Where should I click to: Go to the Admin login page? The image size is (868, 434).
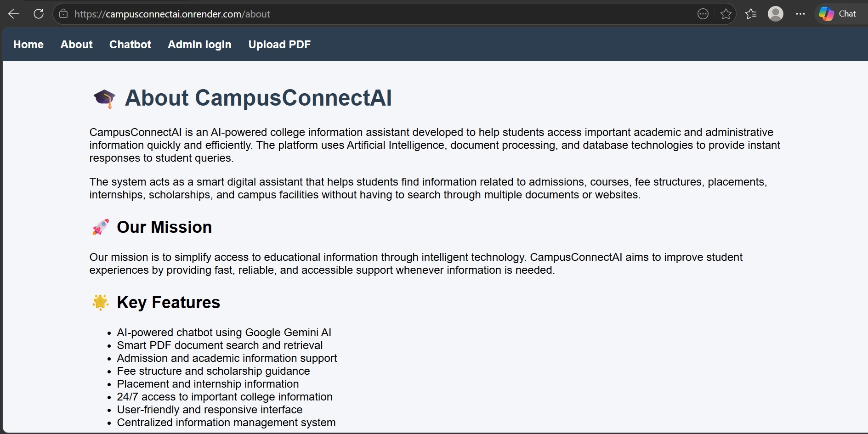(x=199, y=45)
